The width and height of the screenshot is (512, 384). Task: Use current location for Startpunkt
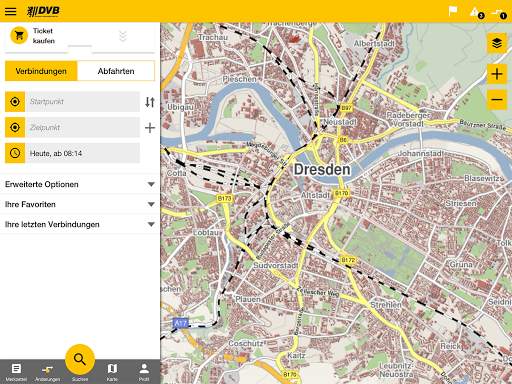15,101
